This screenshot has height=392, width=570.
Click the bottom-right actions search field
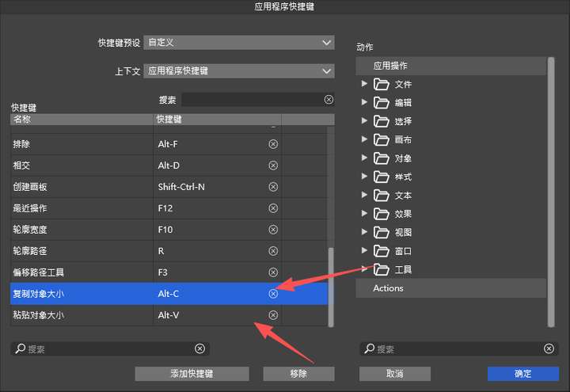pos(451,349)
